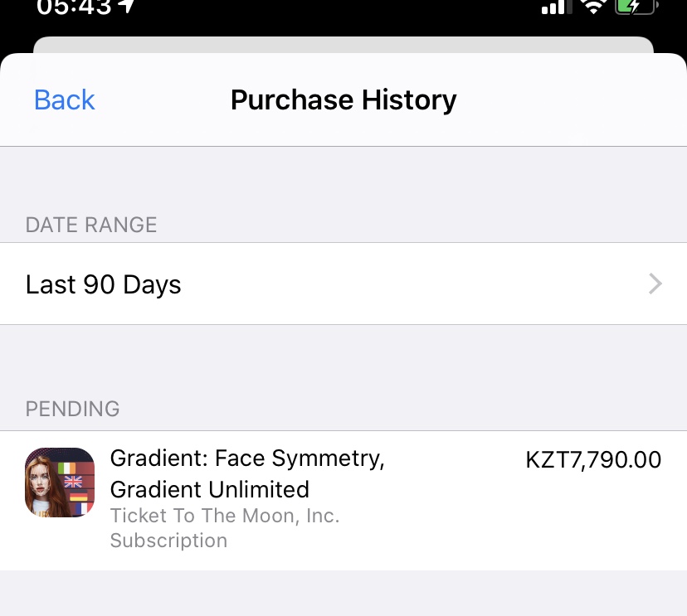Click the Wi-Fi status icon
This screenshot has width=687, height=616.
(x=593, y=7)
